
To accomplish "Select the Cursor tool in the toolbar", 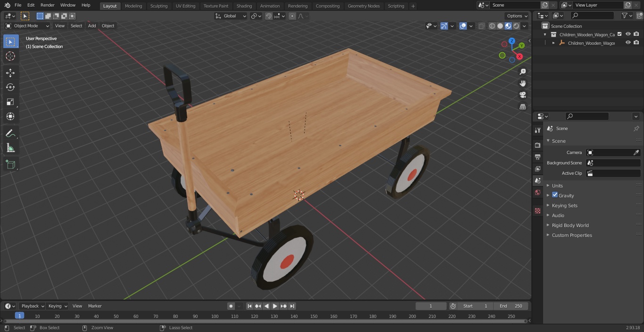I will click(x=10, y=56).
